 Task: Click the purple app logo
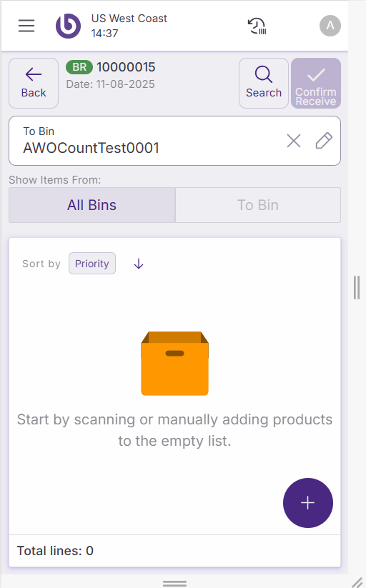[x=68, y=26]
